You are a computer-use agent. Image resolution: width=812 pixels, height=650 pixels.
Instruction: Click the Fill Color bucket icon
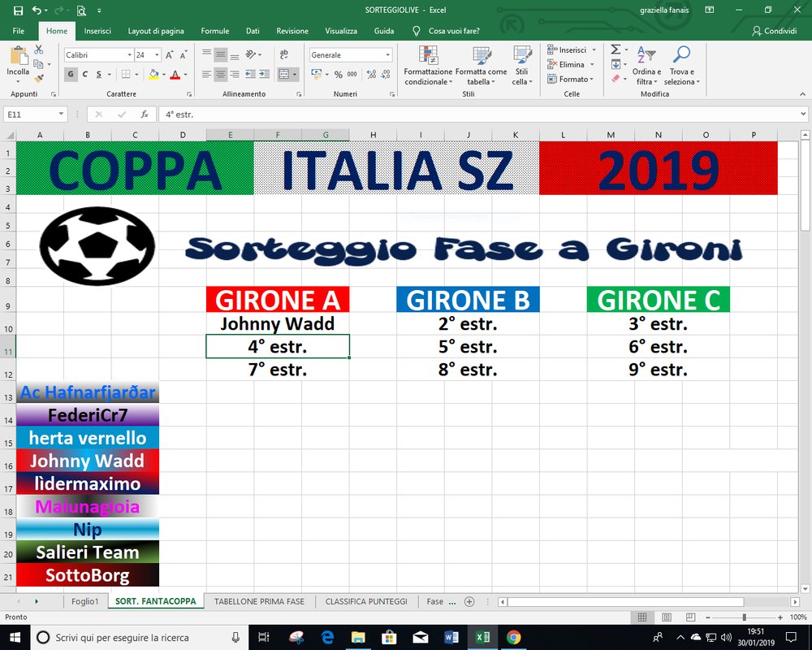[x=153, y=75]
